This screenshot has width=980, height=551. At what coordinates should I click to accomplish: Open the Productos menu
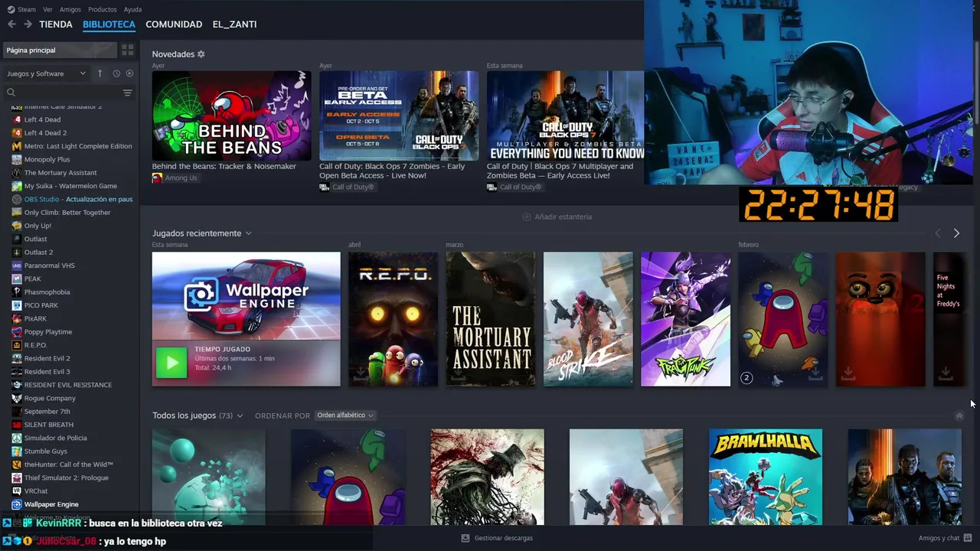pyautogui.click(x=103, y=9)
